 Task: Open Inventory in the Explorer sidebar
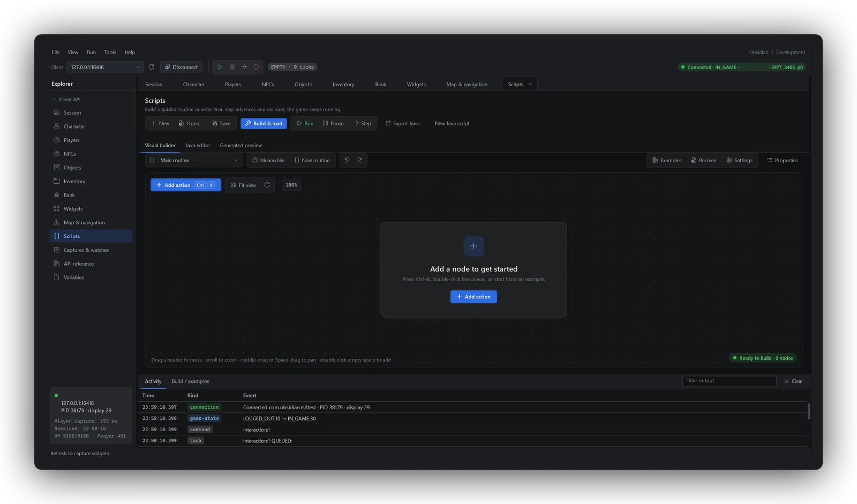click(x=91, y=182)
